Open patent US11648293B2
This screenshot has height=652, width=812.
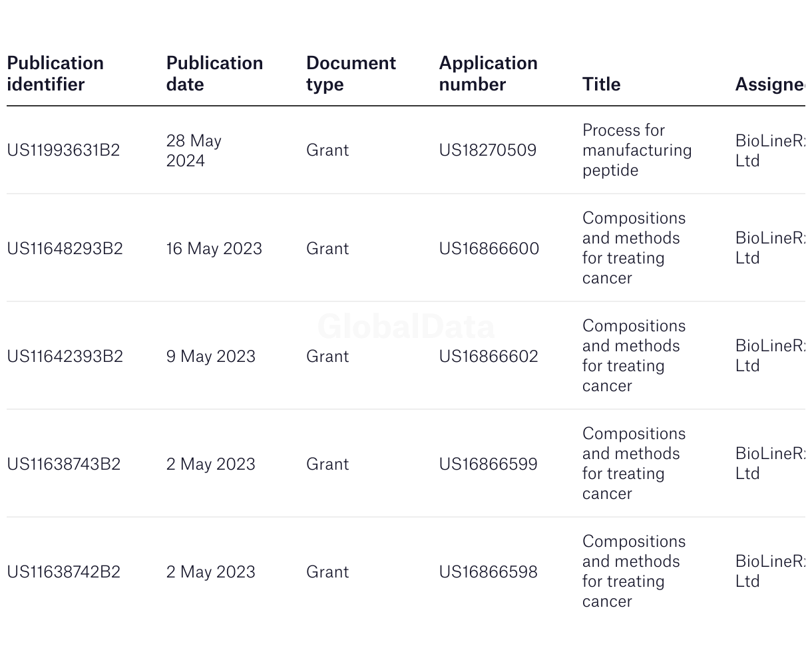[65, 249]
